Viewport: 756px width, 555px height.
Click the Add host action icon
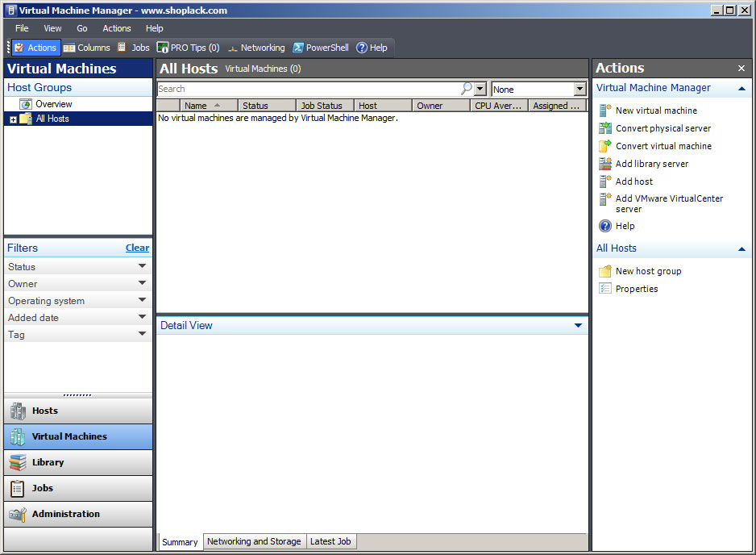[x=605, y=182]
